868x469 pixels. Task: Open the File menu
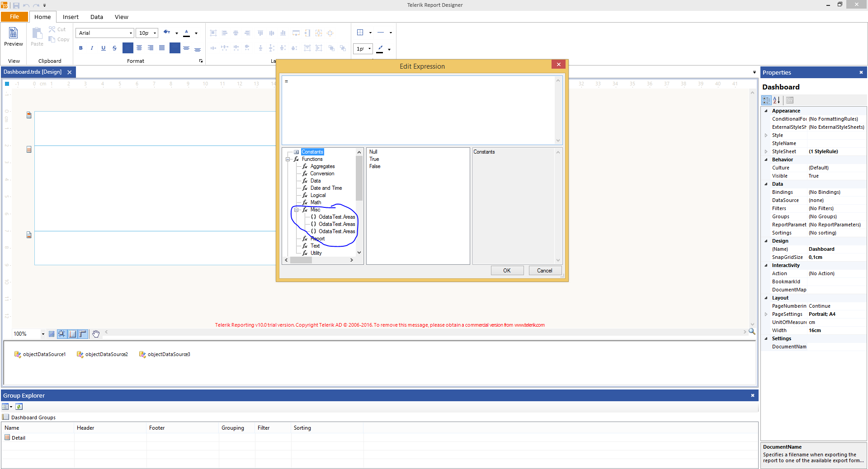(x=14, y=17)
